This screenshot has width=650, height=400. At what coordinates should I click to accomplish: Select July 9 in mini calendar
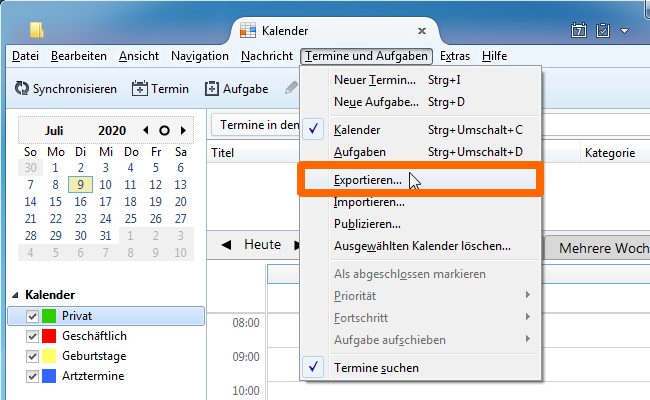pyautogui.click(x=80, y=185)
